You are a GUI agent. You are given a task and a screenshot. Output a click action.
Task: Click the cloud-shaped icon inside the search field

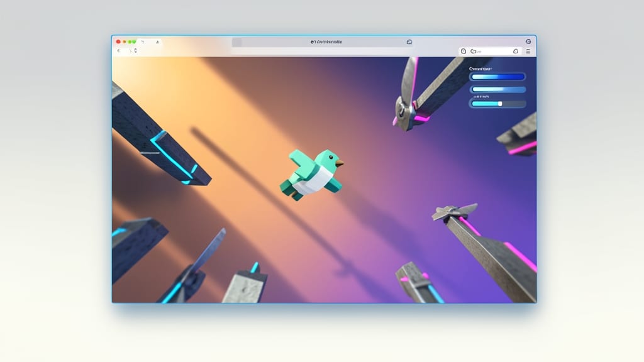(473, 52)
